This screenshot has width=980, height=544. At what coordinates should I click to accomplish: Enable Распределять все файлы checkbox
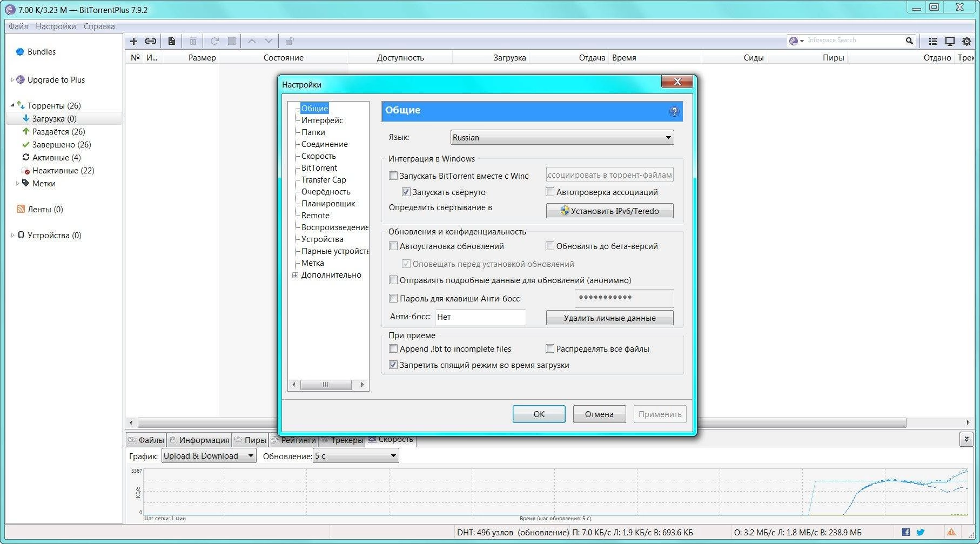[x=550, y=348]
